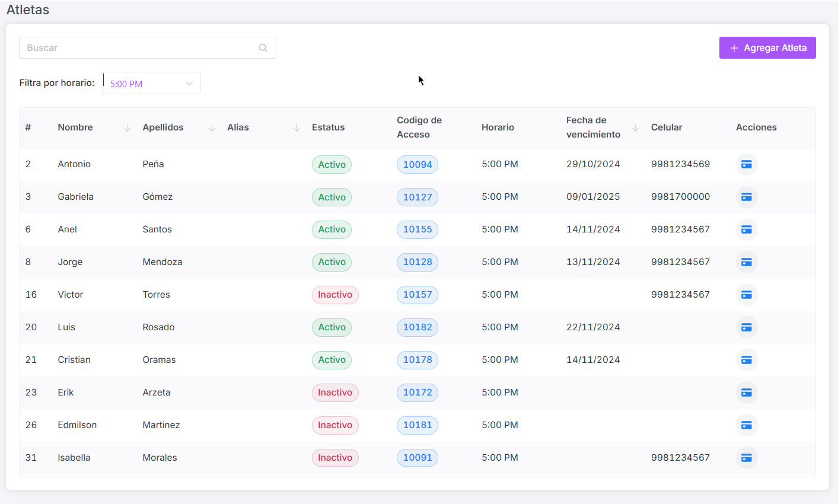This screenshot has width=838, height=504.
Task: Click the card icon for Luis Rosado
Action: (x=747, y=327)
